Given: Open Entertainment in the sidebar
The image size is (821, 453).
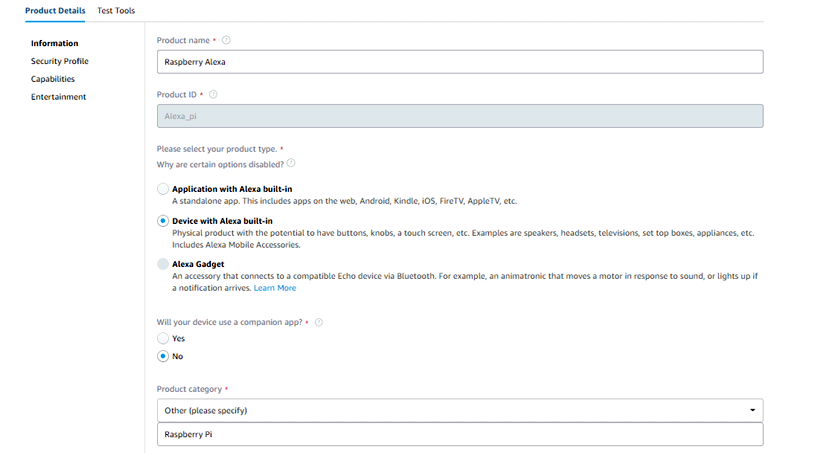Looking at the screenshot, I should tap(58, 97).
